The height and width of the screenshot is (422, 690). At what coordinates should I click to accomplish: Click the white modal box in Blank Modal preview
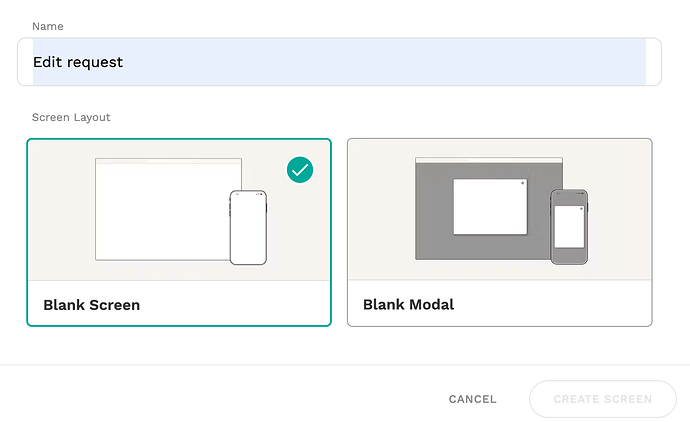tap(490, 206)
